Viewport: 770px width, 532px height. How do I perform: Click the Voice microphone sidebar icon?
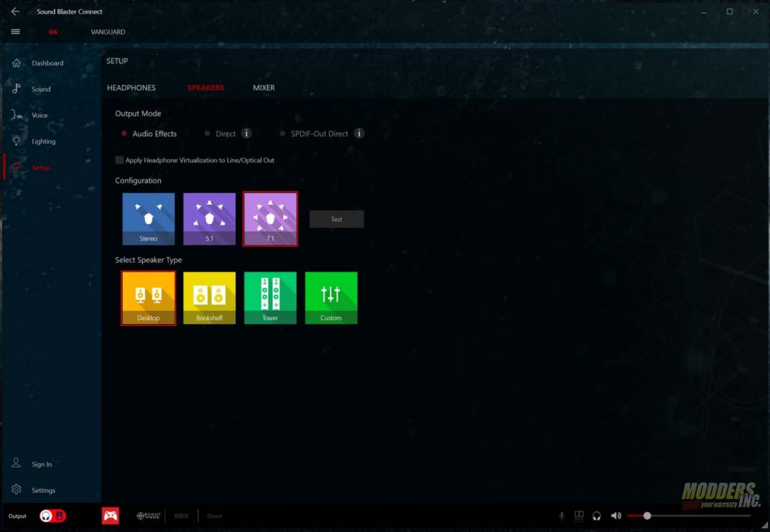coord(17,115)
